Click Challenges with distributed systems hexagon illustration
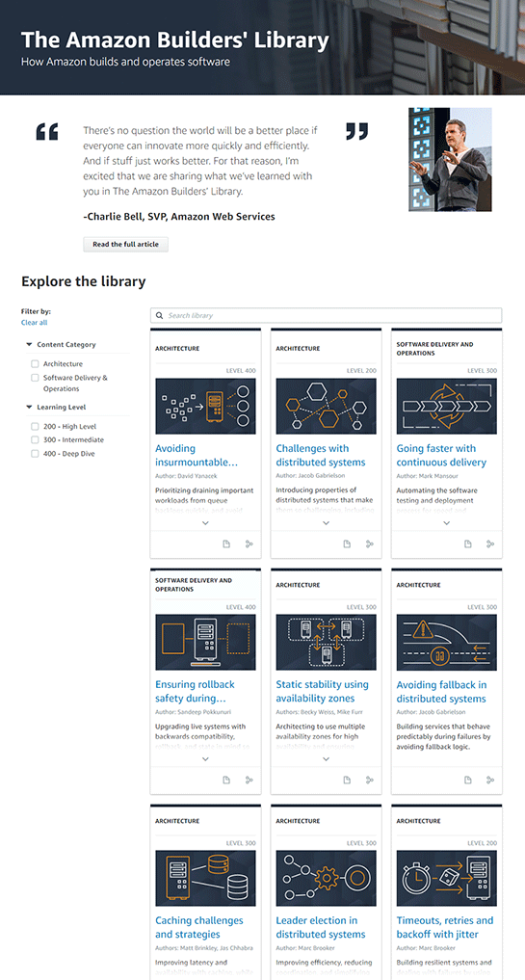525x980 pixels. coord(326,406)
